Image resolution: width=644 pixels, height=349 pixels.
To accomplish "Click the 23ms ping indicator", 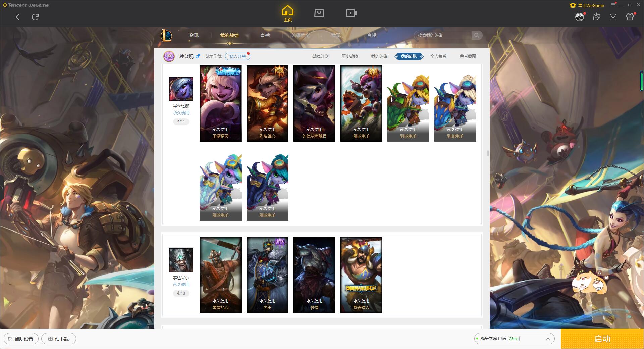I will click(x=514, y=339).
